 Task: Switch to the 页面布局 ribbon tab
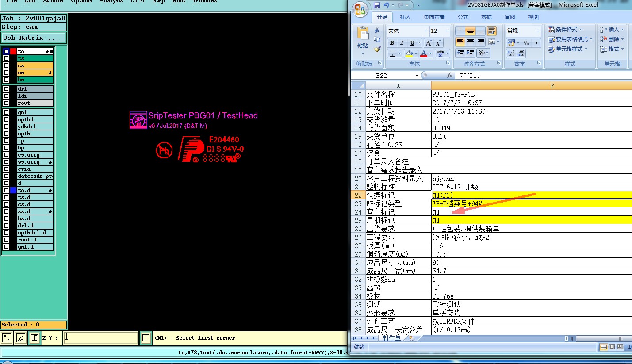[434, 17]
